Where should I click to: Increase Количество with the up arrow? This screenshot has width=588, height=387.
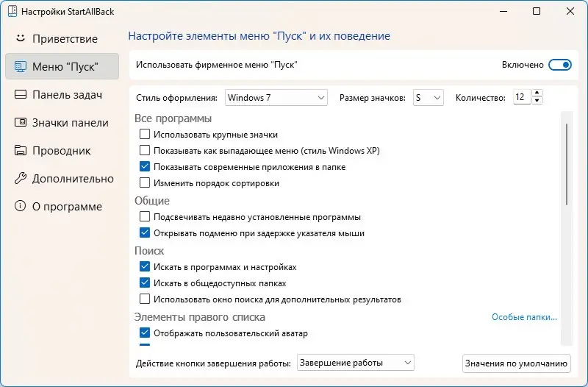pyautogui.click(x=537, y=93)
